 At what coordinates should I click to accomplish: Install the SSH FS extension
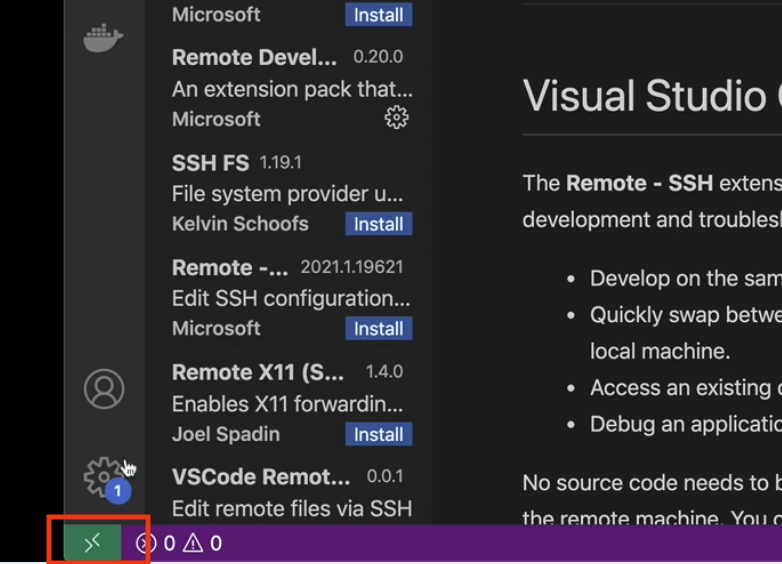379,224
